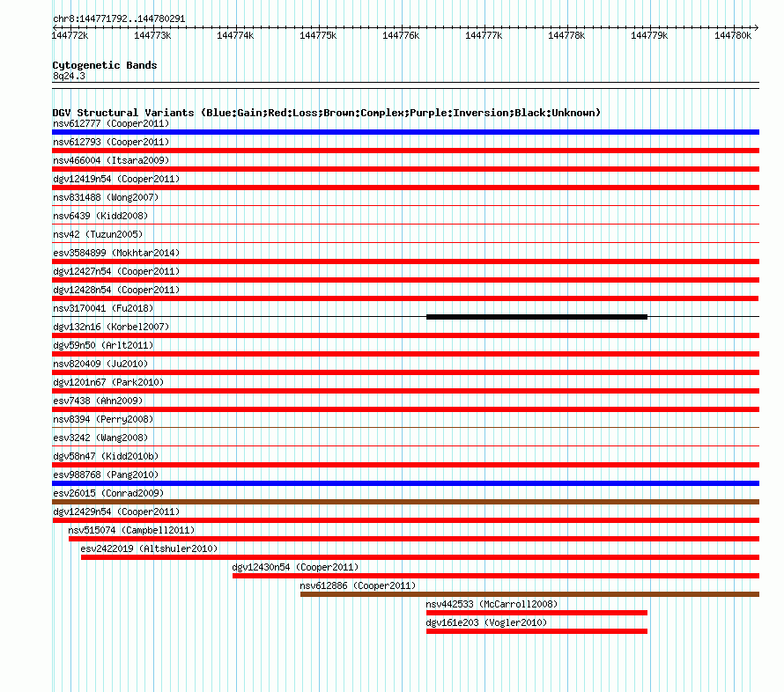Image resolution: width=784 pixels, height=692 pixels.
Task: Click the 144777k ruler position
Action: (x=484, y=35)
